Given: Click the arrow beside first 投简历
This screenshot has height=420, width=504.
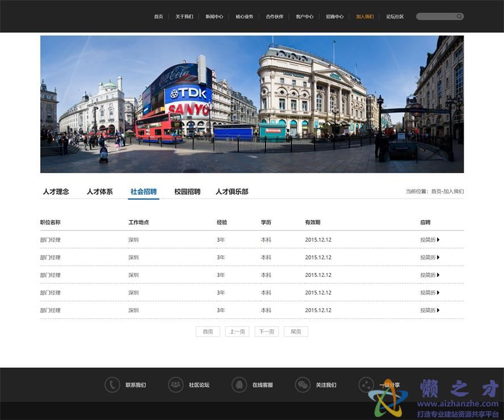Looking at the screenshot, I should 438,240.
